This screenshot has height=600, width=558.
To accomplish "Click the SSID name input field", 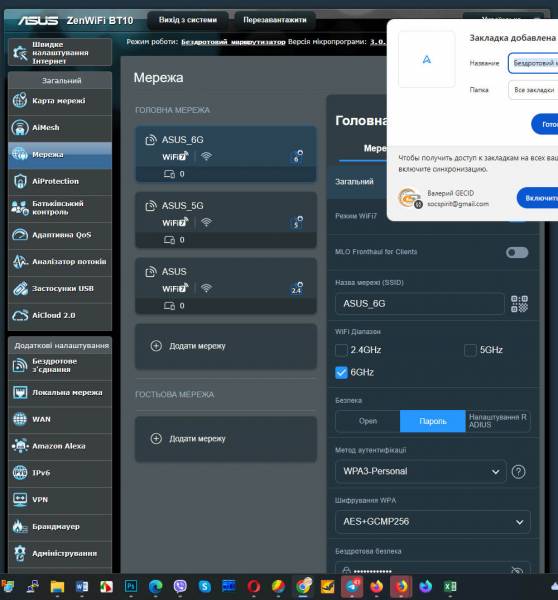I will (420, 304).
